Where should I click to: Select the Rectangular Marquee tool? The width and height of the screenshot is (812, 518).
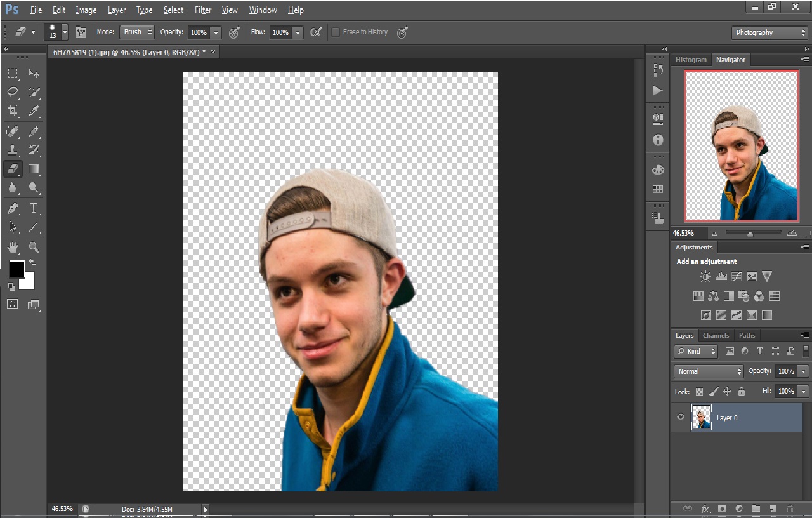click(x=13, y=74)
